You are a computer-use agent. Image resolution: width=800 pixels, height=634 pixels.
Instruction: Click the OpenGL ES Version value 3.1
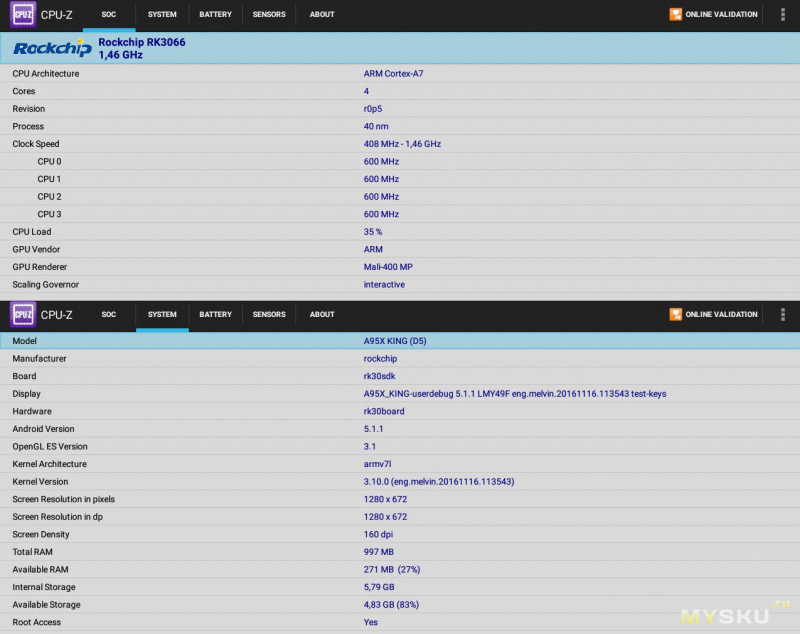coord(370,446)
